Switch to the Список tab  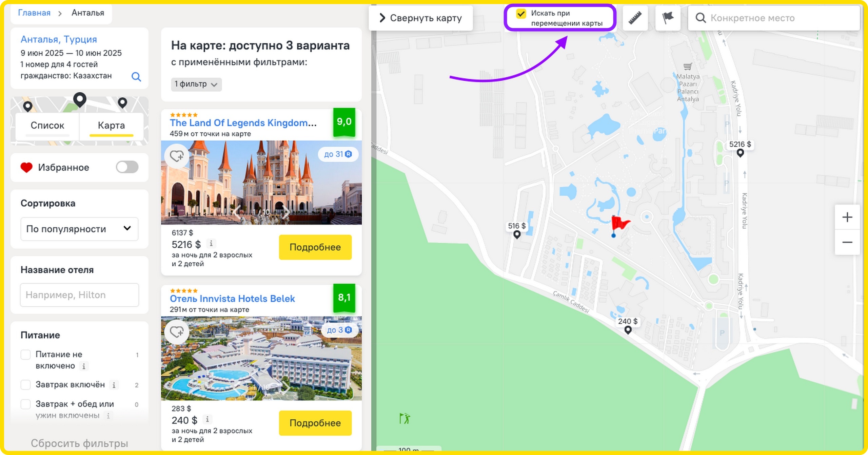pos(47,126)
